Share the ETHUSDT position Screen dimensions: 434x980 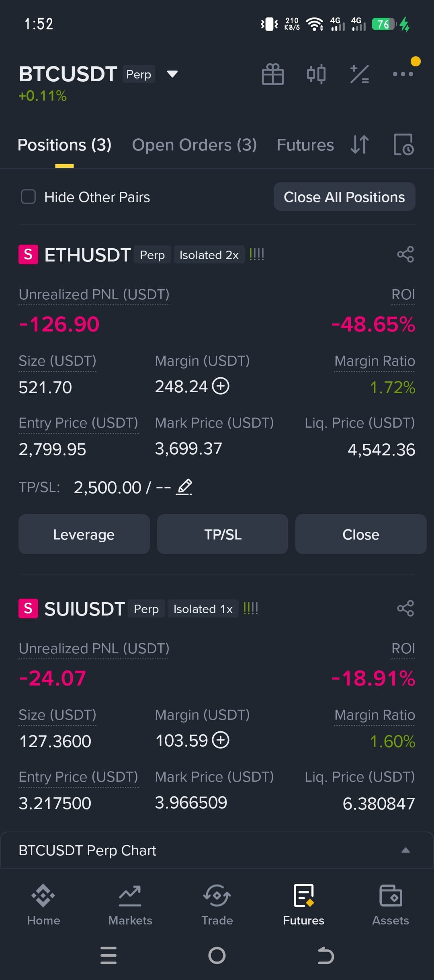coord(405,255)
